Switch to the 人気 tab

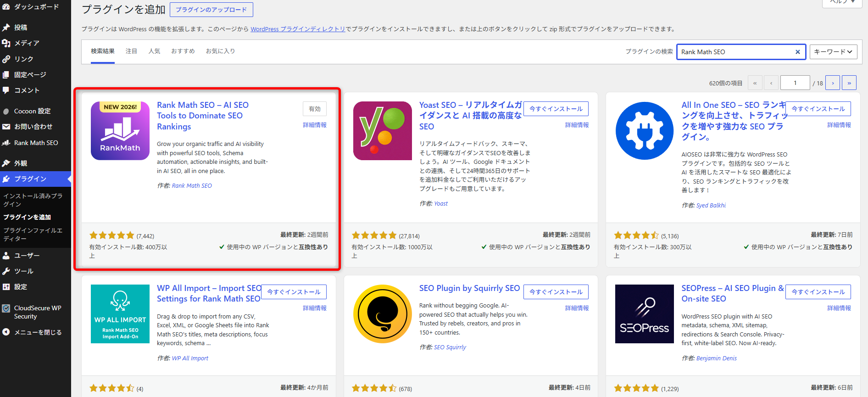(x=155, y=51)
